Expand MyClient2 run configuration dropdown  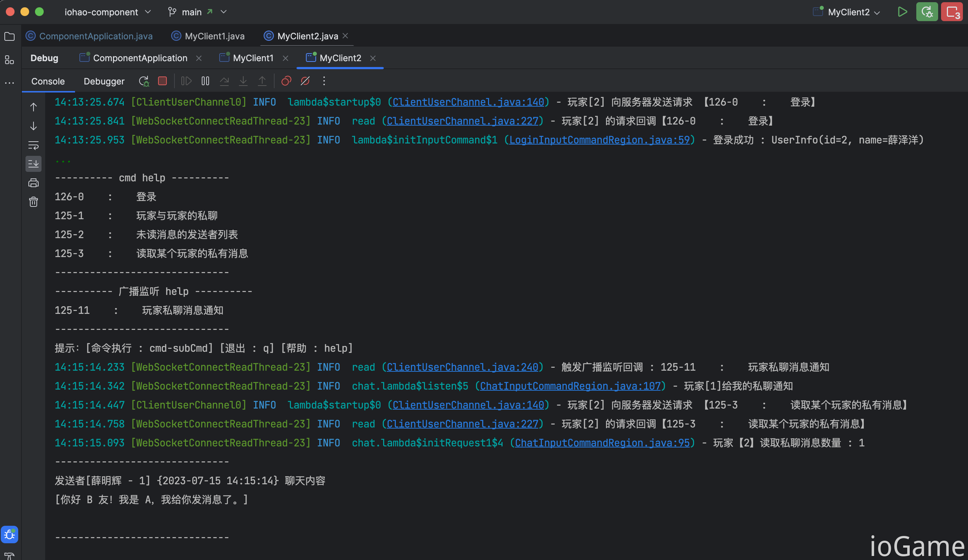point(847,12)
